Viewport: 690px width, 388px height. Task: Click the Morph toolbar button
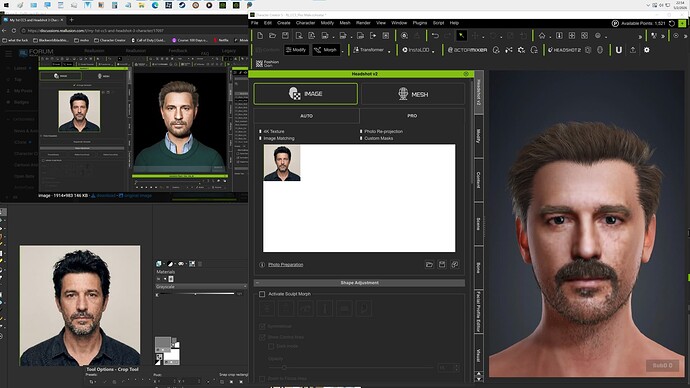pyautogui.click(x=326, y=50)
